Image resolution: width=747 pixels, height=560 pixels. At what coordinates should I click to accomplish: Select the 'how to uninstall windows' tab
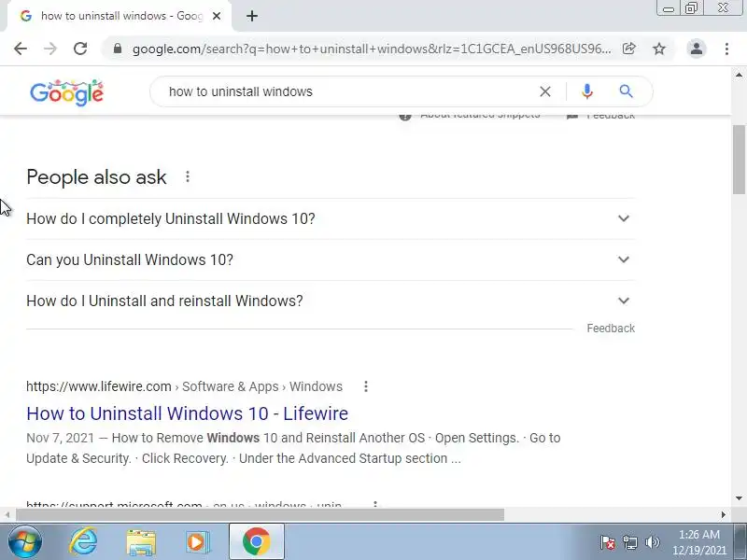pyautogui.click(x=119, y=16)
